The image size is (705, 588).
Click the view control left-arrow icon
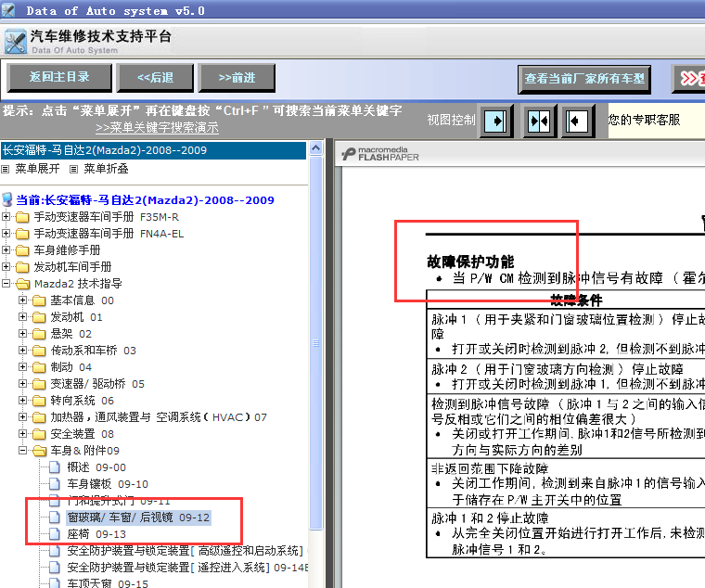[x=578, y=121]
